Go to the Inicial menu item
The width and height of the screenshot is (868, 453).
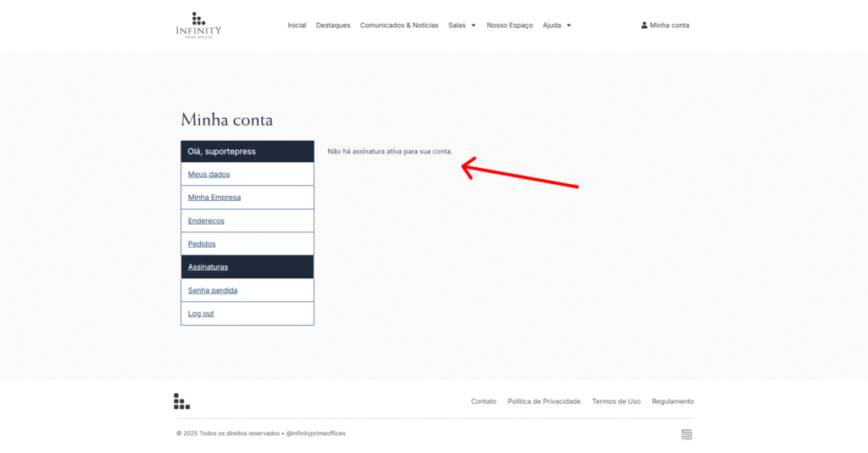pos(297,25)
